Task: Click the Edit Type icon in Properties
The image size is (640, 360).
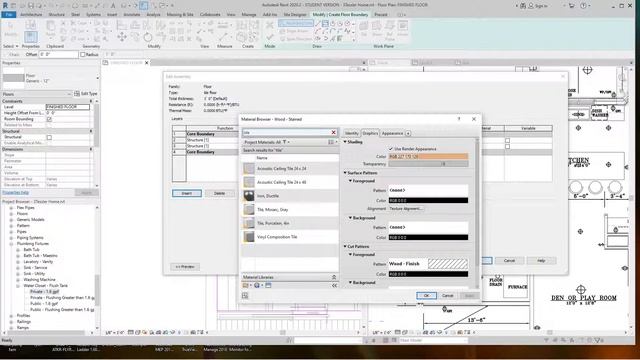Action: [x=77, y=93]
